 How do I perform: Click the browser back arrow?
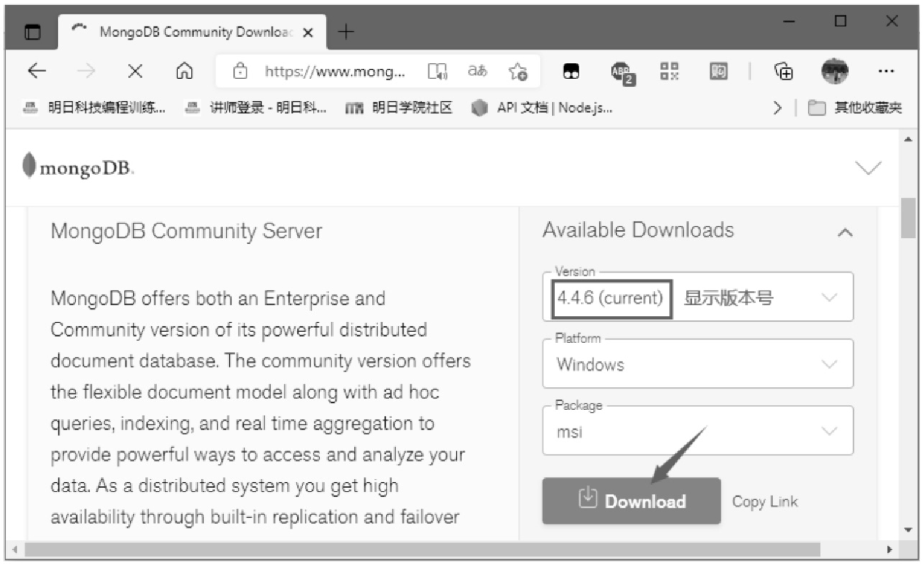[37, 71]
